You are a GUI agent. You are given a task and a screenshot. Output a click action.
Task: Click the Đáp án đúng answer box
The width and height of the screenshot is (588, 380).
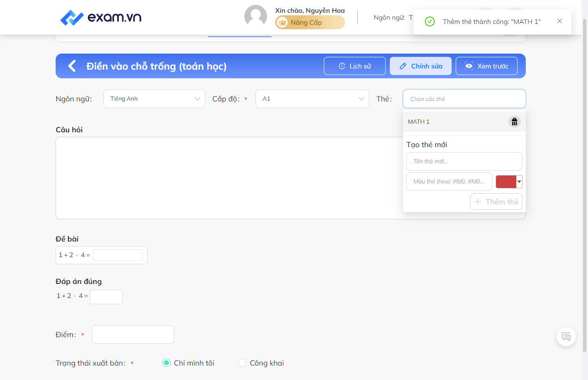click(106, 297)
